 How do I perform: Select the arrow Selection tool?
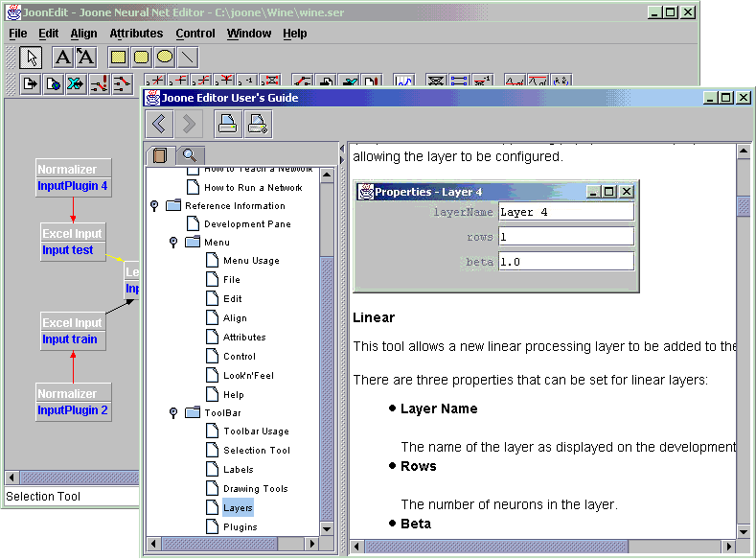(x=30, y=58)
